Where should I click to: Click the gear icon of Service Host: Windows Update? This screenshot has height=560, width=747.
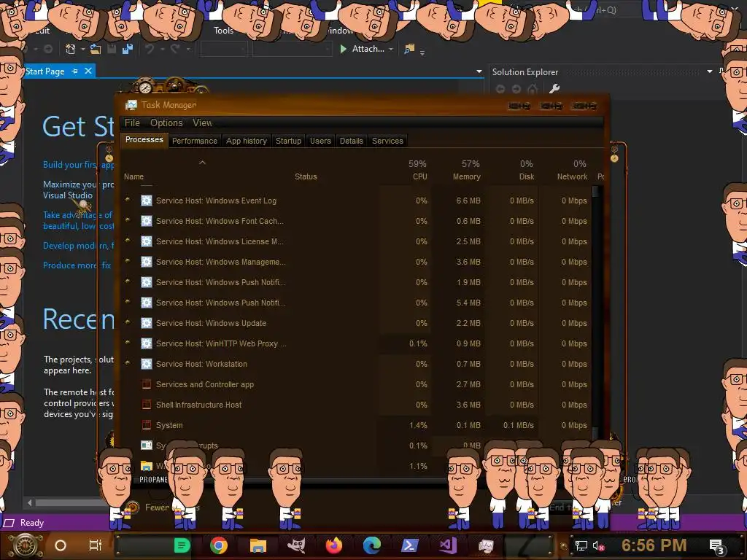pyautogui.click(x=146, y=323)
